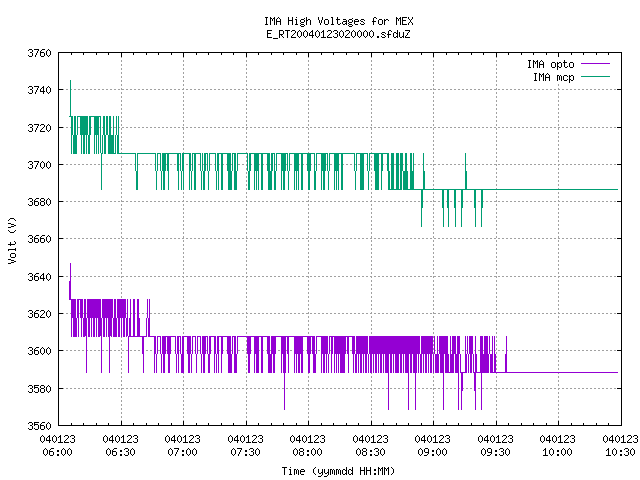Viewport: 640px width, 480px height.
Task: Click the 3700 y-axis tick label
Action: (x=40, y=165)
